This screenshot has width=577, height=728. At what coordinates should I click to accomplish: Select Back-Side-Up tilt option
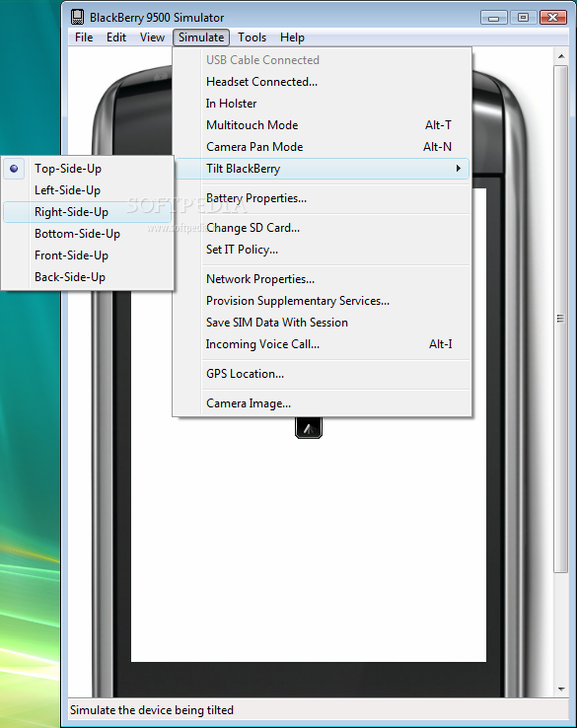[87, 277]
